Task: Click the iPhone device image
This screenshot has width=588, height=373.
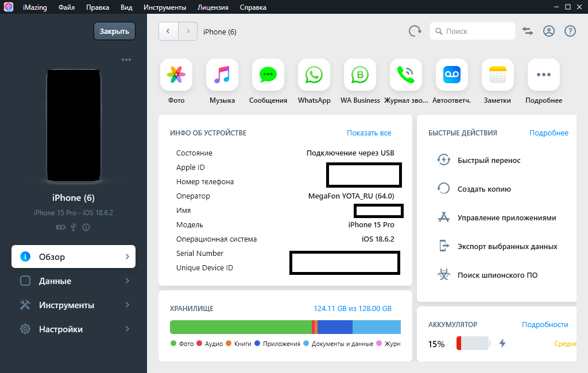Action: [x=73, y=125]
